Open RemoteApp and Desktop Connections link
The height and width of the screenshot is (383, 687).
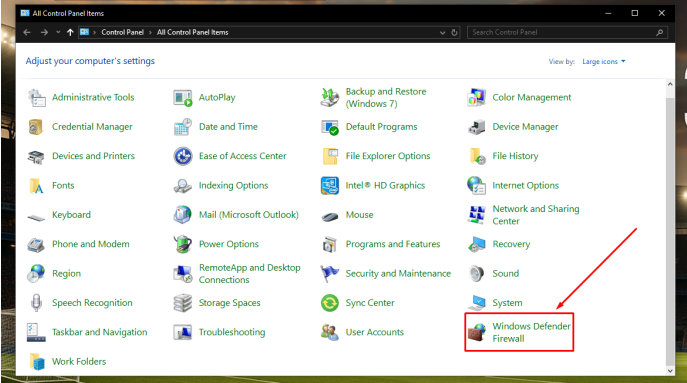[x=249, y=273]
